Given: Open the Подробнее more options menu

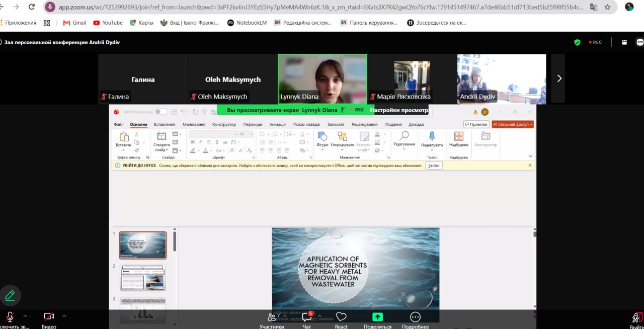Looking at the screenshot, I should click(x=415, y=320).
